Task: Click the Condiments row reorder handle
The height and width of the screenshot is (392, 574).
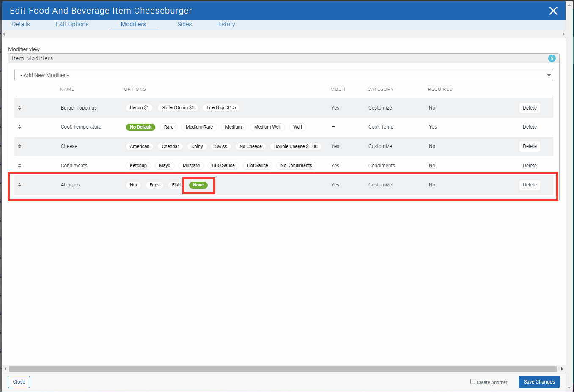Action: 19,166
